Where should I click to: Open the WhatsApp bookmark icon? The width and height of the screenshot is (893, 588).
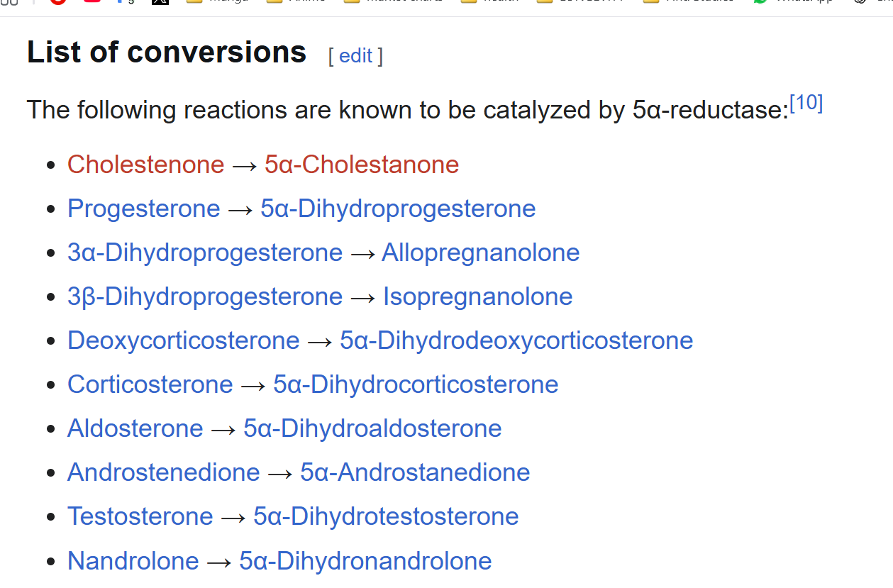click(x=760, y=2)
